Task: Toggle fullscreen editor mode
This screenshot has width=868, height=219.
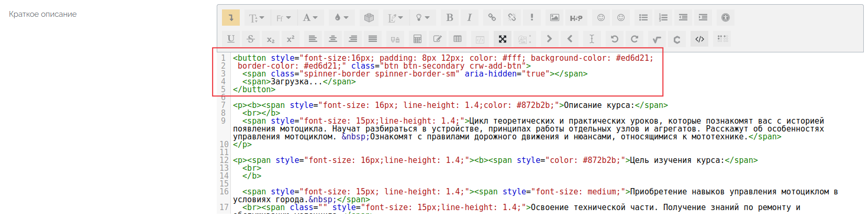Action: (503, 39)
